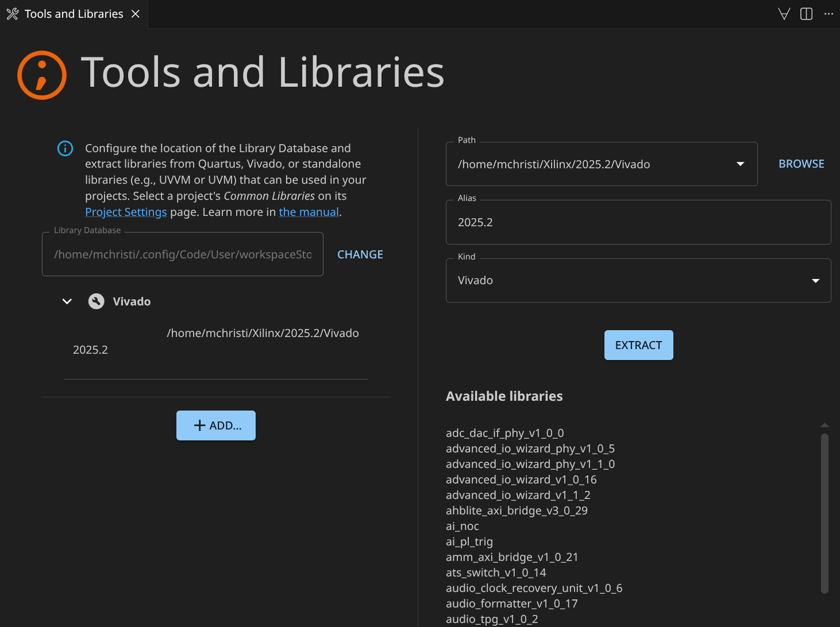The height and width of the screenshot is (627, 840).
Task: Open the Project Settings link
Action: point(126,212)
